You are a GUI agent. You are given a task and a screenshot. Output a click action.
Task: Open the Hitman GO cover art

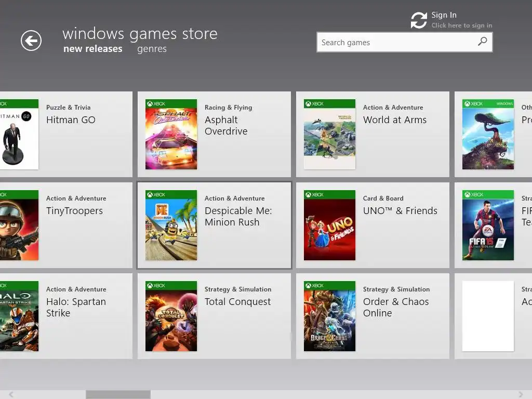[19, 135]
